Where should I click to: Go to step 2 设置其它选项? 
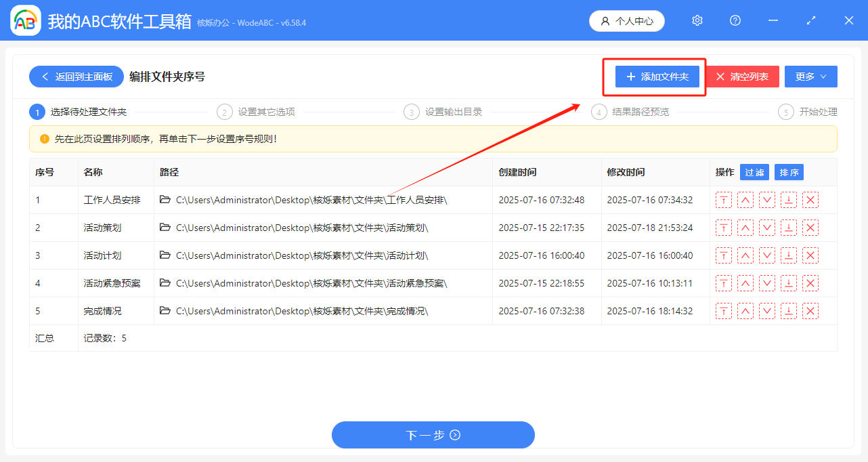tap(265, 112)
